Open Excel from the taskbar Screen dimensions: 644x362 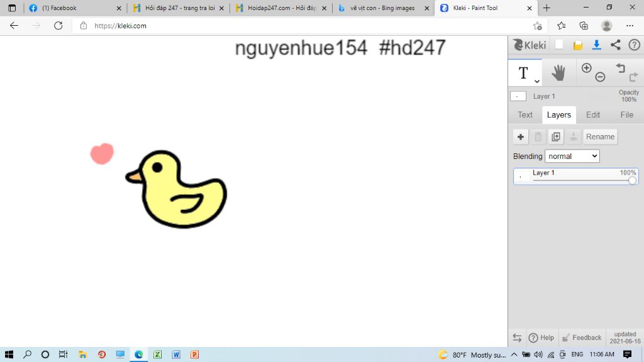click(x=157, y=354)
